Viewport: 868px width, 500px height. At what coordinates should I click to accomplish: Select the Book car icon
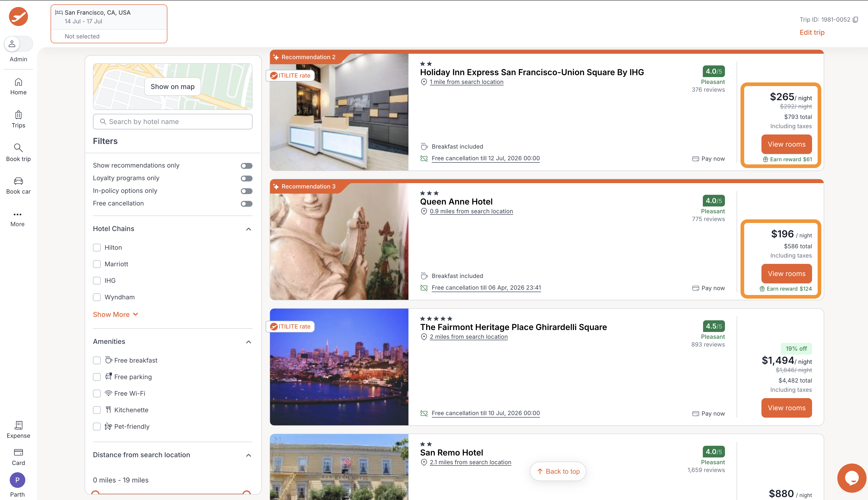pos(18,181)
